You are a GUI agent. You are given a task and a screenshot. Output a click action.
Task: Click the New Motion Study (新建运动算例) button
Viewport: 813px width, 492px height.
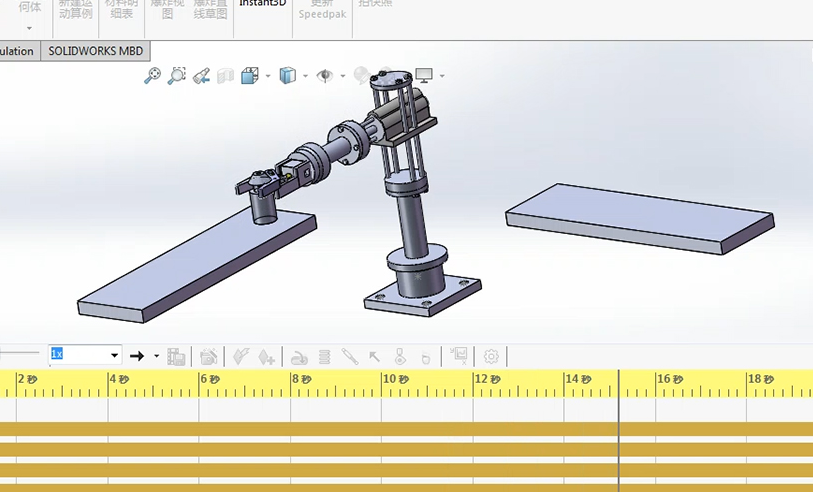click(76, 9)
